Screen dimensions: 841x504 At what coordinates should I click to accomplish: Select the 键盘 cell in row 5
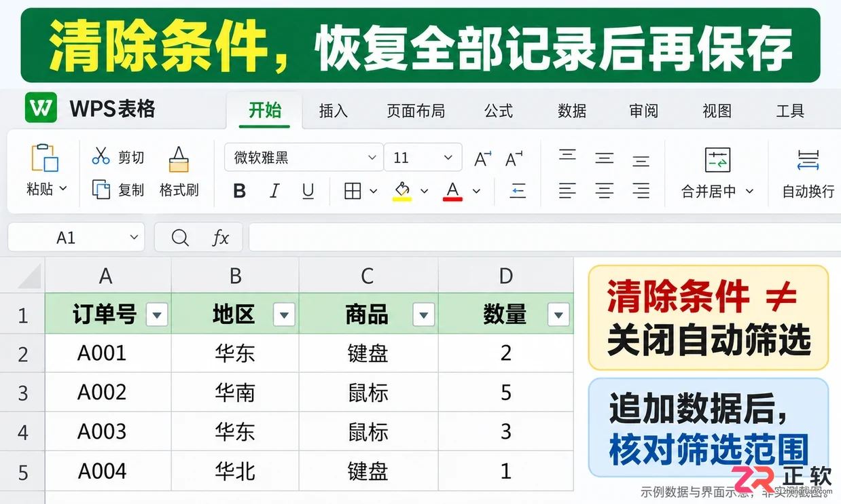[x=369, y=471]
